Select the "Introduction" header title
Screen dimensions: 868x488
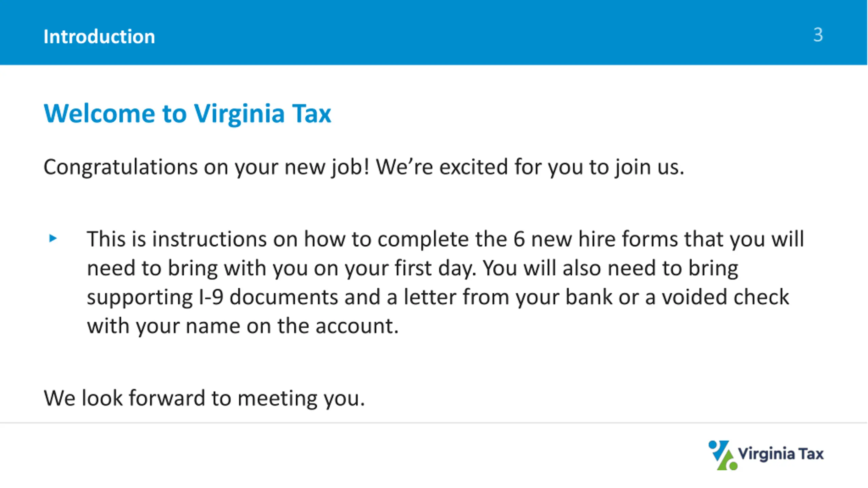(99, 36)
